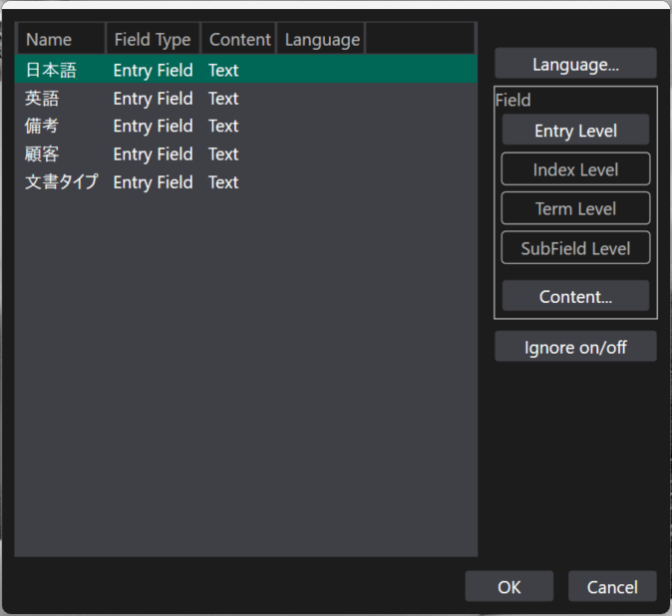The image size is (672, 616).
Task: Open the Language... settings button
Action: tap(575, 64)
